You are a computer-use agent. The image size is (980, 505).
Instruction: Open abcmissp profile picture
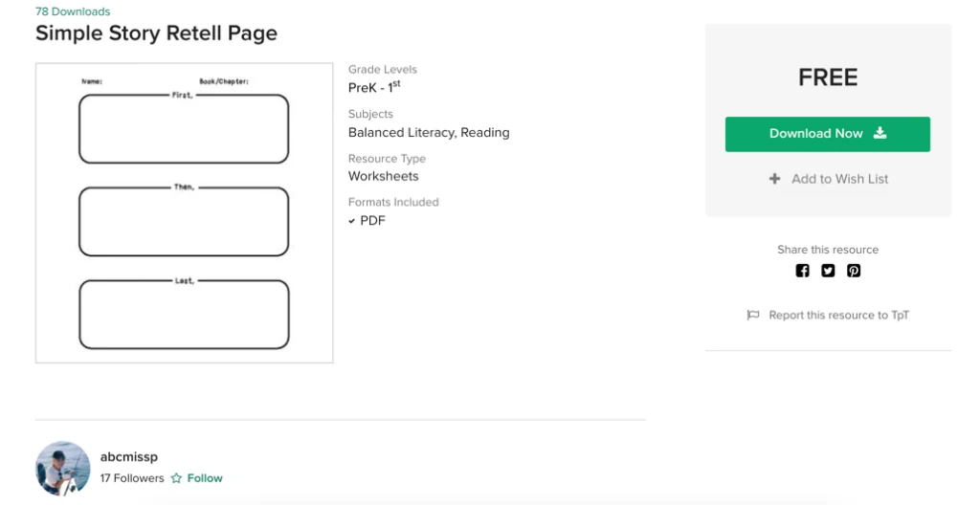pos(62,468)
